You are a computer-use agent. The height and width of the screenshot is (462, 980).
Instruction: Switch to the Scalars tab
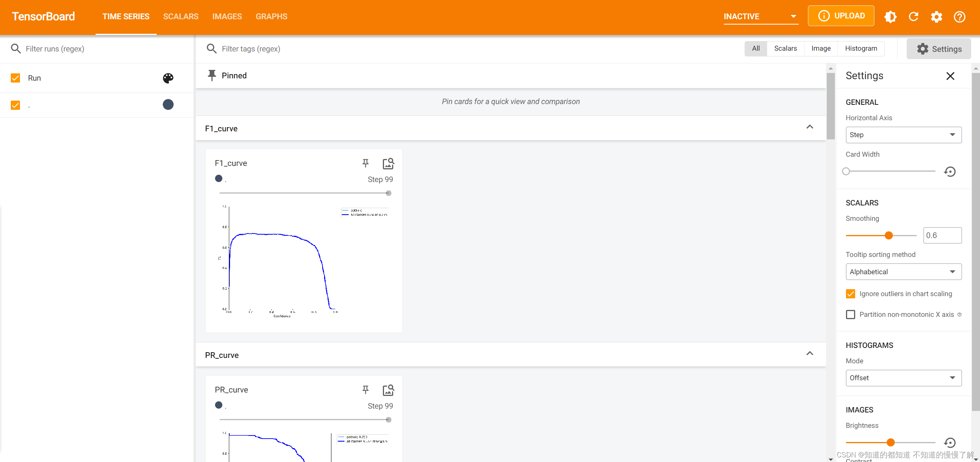tap(181, 16)
